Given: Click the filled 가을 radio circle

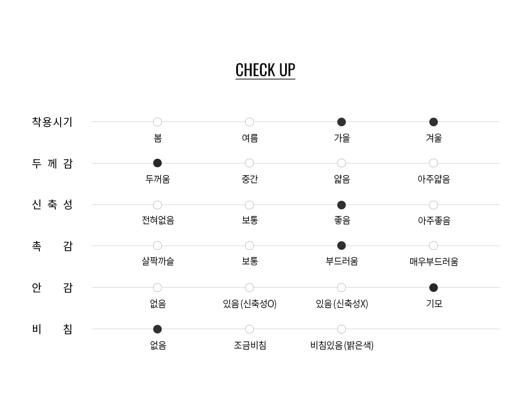Looking at the screenshot, I should coord(342,122).
